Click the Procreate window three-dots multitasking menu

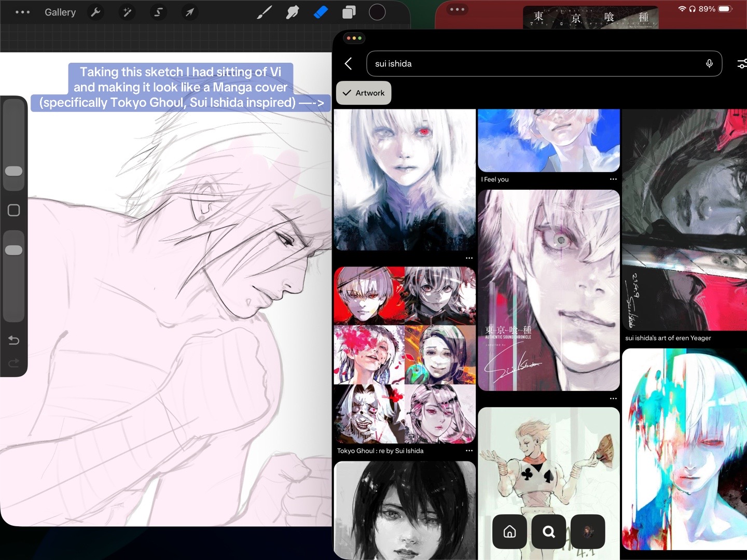tap(22, 12)
